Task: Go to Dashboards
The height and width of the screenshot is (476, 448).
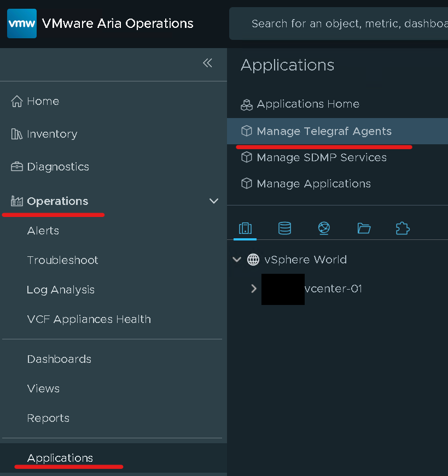Action: pos(59,359)
